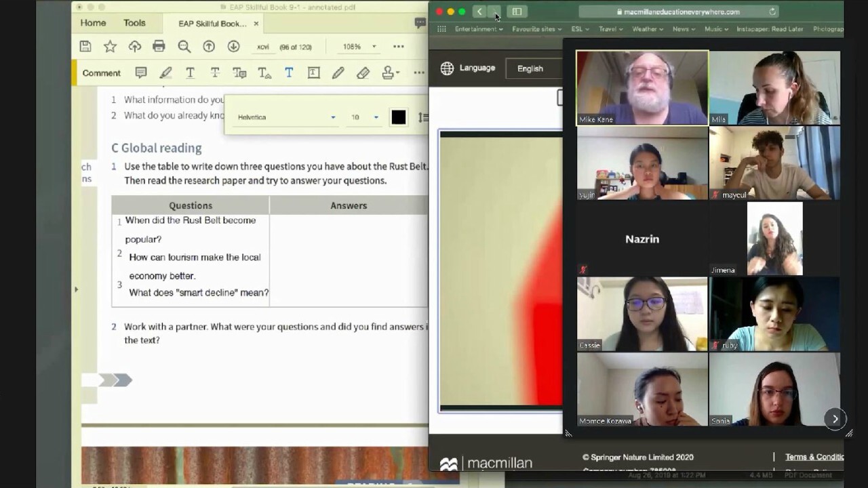
Task: Go to next page with down arrow
Action: tap(233, 46)
